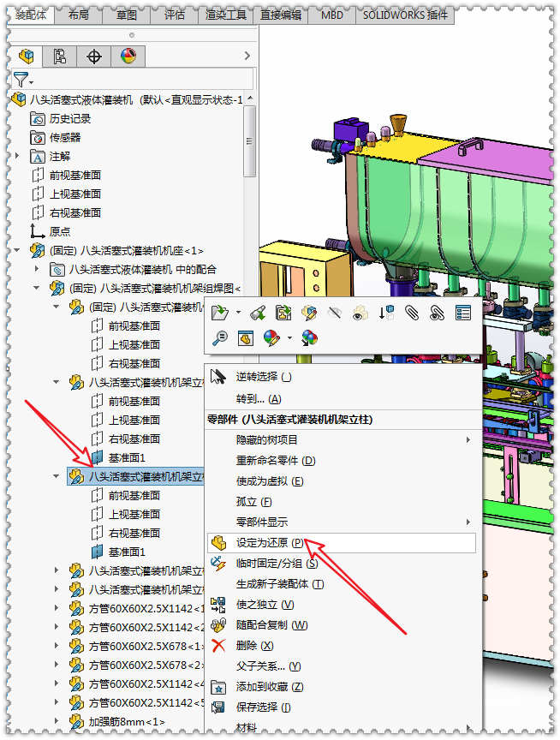Click the Zoom to Selection magnifier icon
Viewport: 560px width, 740px height.
click(x=220, y=338)
